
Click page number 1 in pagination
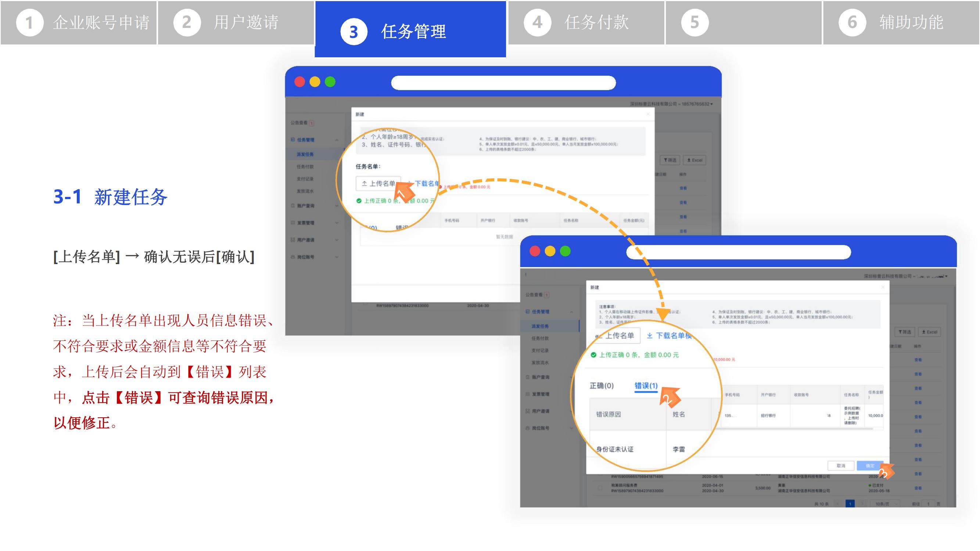pos(850,504)
